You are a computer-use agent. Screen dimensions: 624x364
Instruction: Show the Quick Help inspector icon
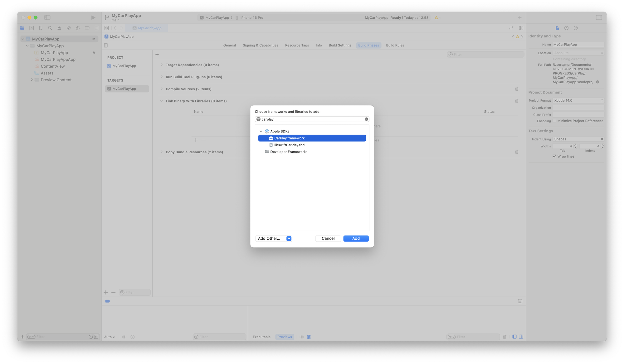click(576, 28)
